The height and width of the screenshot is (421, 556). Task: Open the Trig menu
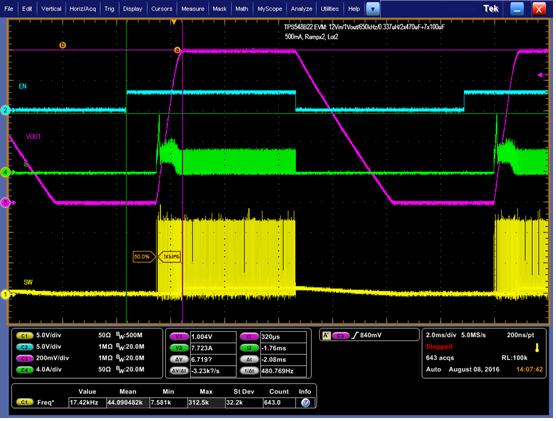pos(109,9)
